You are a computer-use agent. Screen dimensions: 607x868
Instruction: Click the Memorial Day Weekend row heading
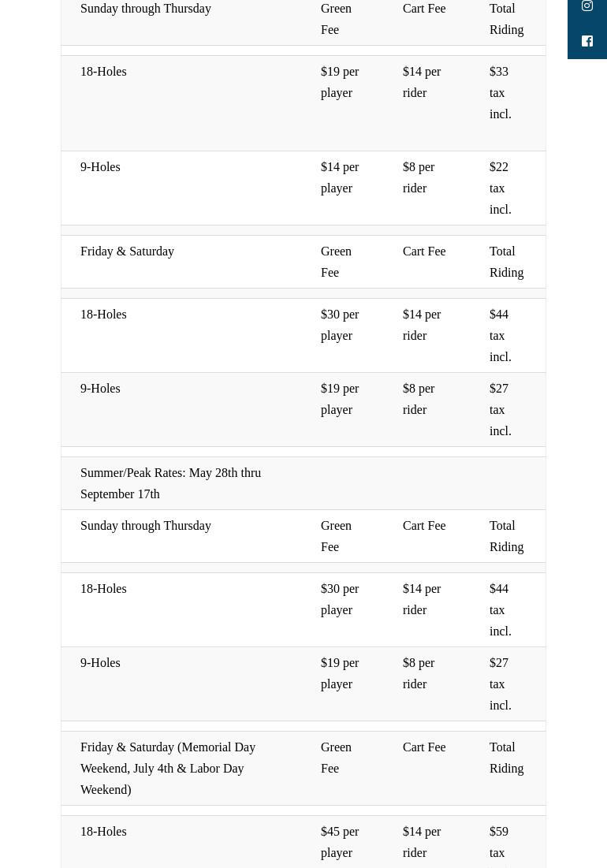tap(168, 768)
